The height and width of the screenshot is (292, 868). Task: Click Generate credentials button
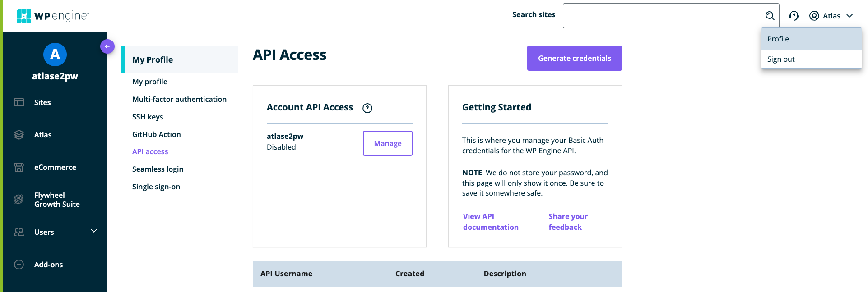(574, 58)
